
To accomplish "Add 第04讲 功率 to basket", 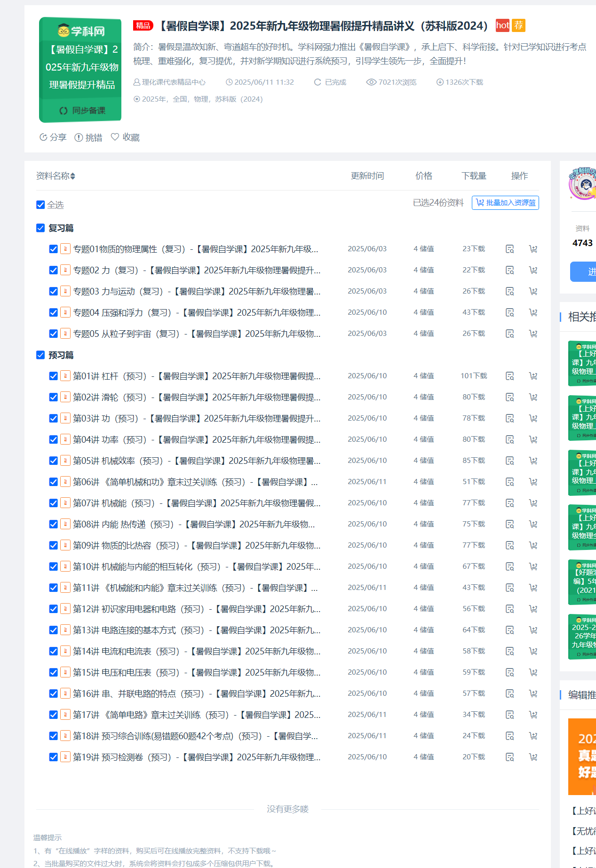I will [x=533, y=439].
